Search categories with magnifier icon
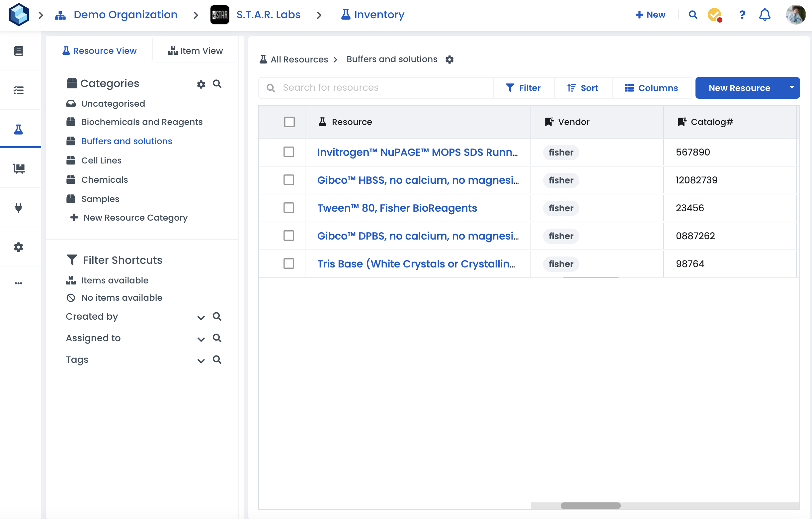Viewport: 812px width, 519px height. pyautogui.click(x=217, y=84)
